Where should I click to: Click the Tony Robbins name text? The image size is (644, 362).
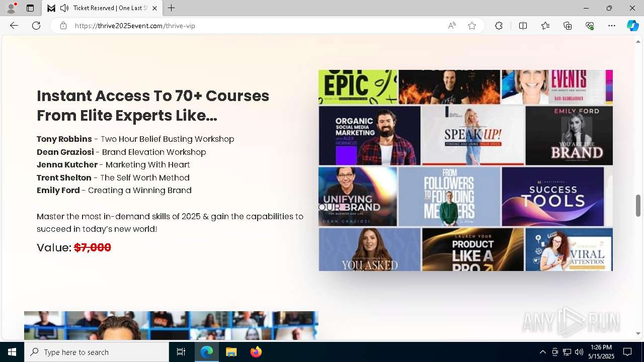click(64, 139)
